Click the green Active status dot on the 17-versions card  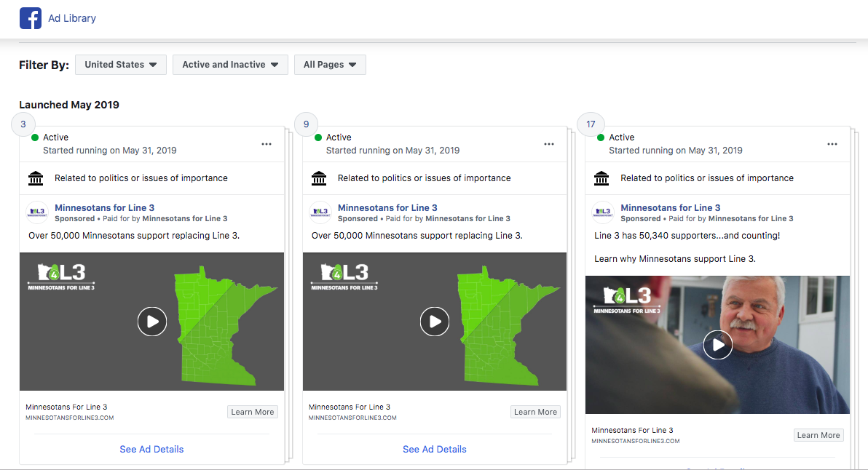(x=601, y=137)
